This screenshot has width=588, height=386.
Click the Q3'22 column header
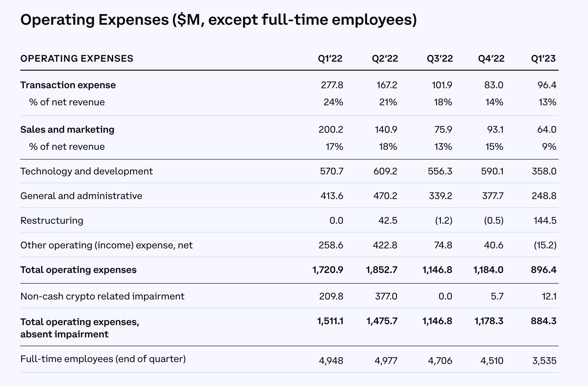440,59
